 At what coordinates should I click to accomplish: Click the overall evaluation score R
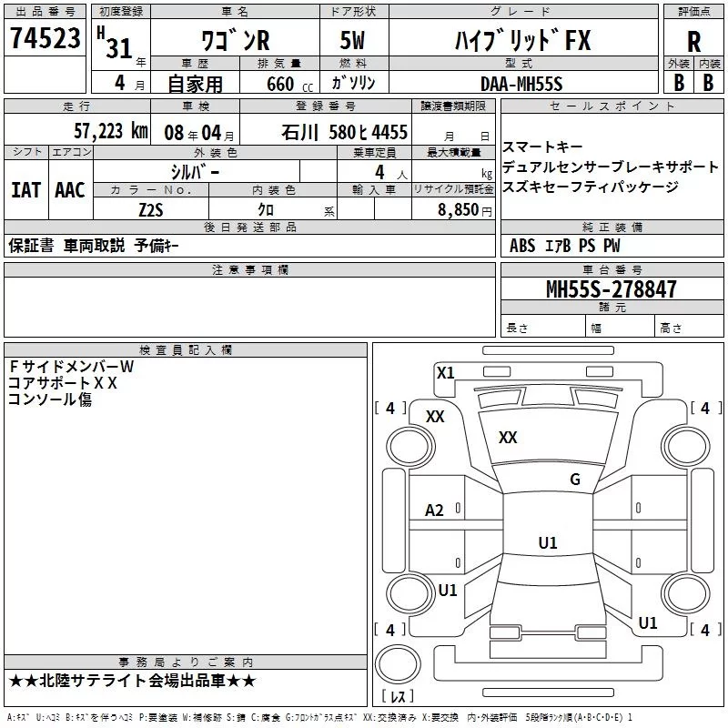(693, 42)
